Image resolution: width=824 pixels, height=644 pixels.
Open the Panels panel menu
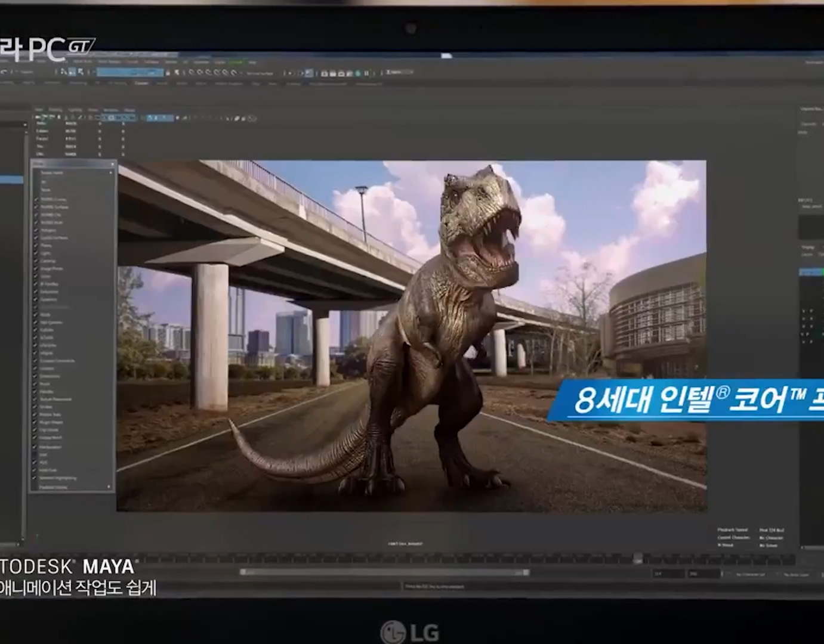pyautogui.click(x=129, y=110)
